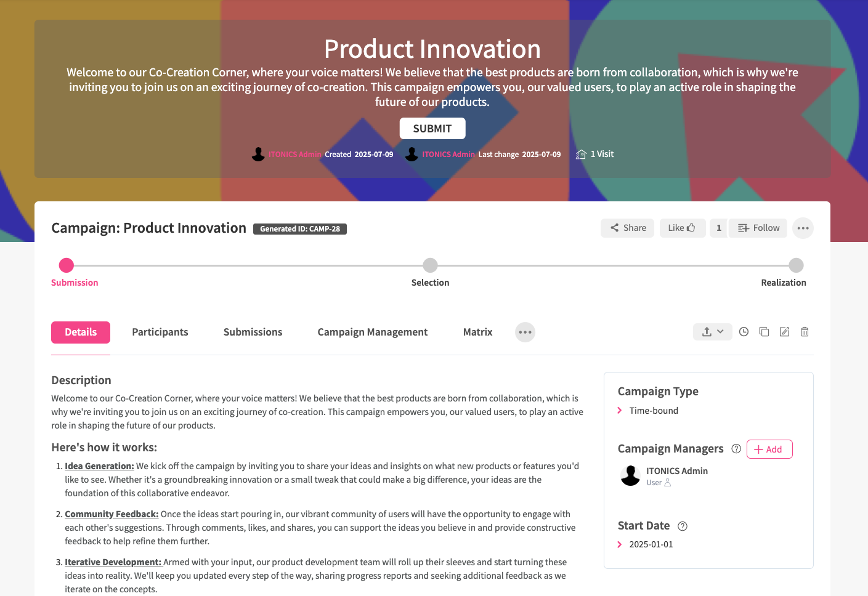
Task: Click ITONICS Admin avatar under Campaign Managers
Action: [x=630, y=476]
